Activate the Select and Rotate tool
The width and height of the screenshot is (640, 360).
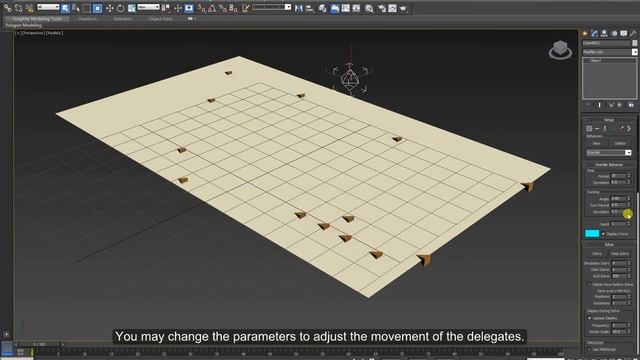pyautogui.click(x=120, y=8)
